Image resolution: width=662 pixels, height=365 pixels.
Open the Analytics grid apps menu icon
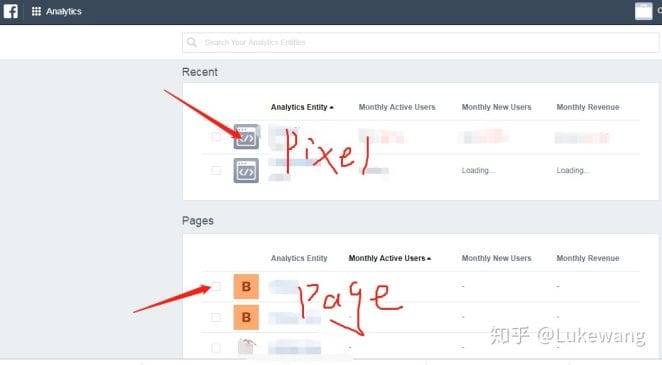click(36, 11)
